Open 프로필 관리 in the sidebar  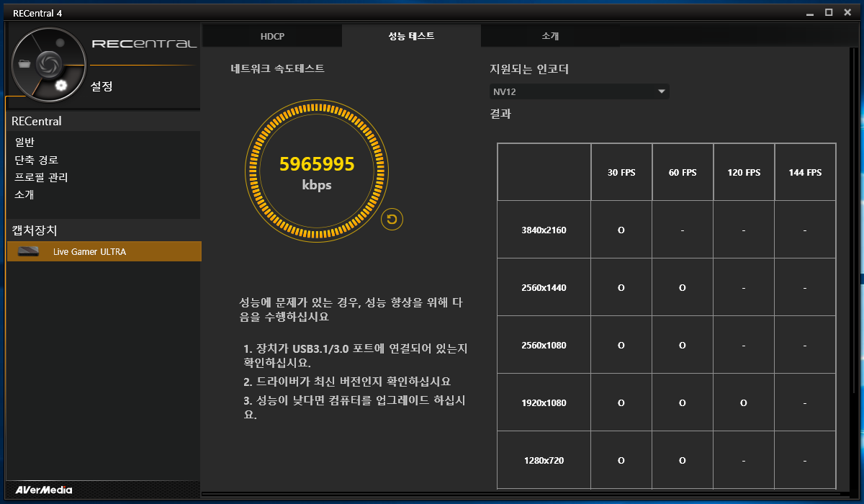(41, 177)
